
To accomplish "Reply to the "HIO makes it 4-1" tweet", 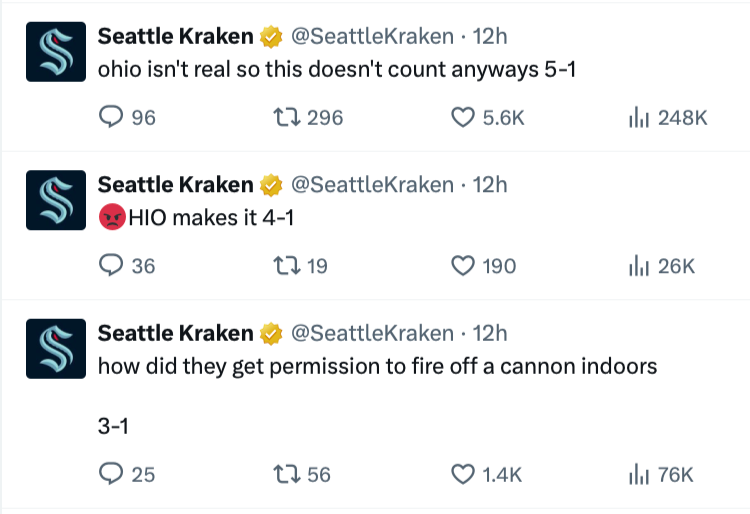I will coord(111,265).
